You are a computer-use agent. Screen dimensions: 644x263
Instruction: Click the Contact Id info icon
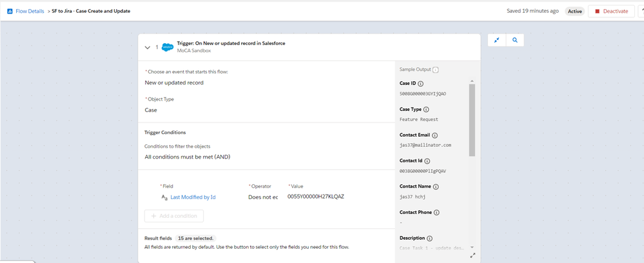coord(427,161)
